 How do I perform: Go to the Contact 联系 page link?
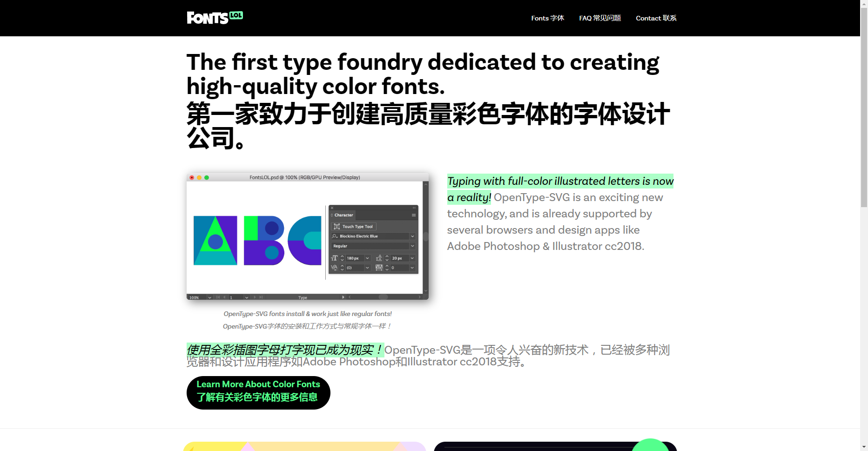pos(656,18)
